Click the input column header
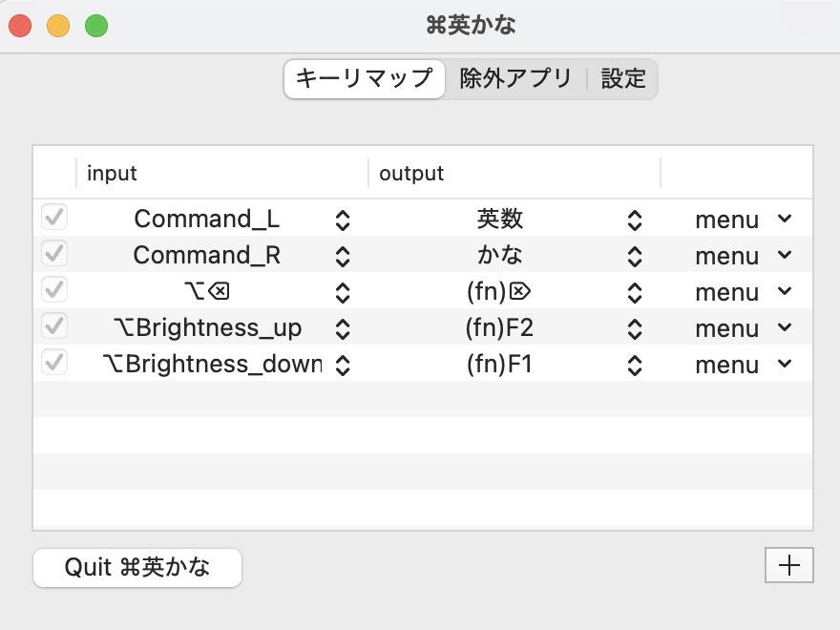 pyautogui.click(x=221, y=174)
